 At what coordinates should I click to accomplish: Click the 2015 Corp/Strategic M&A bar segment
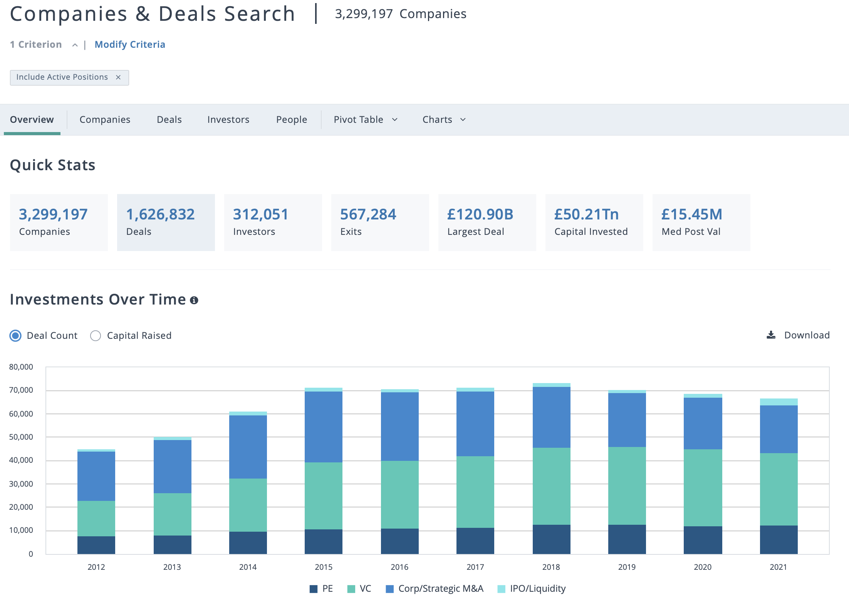pos(324,427)
